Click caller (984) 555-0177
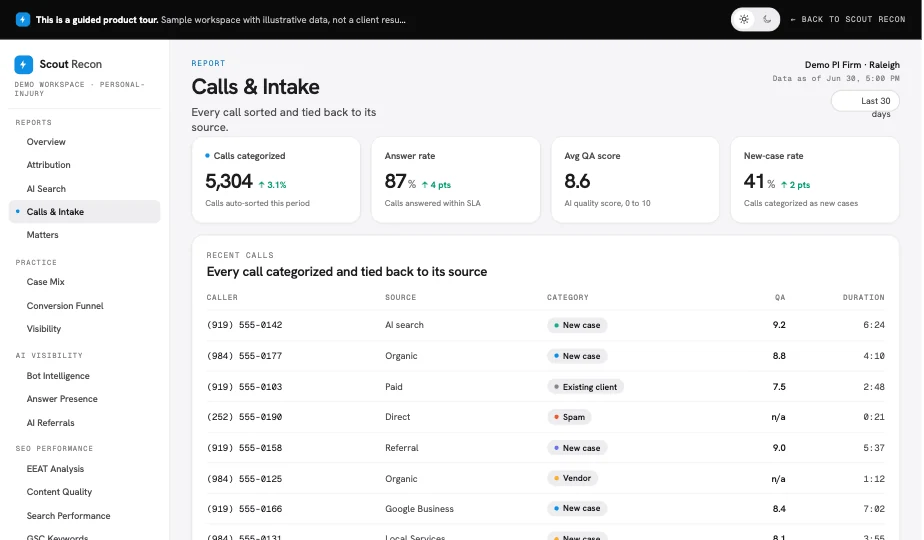 [x=244, y=356]
